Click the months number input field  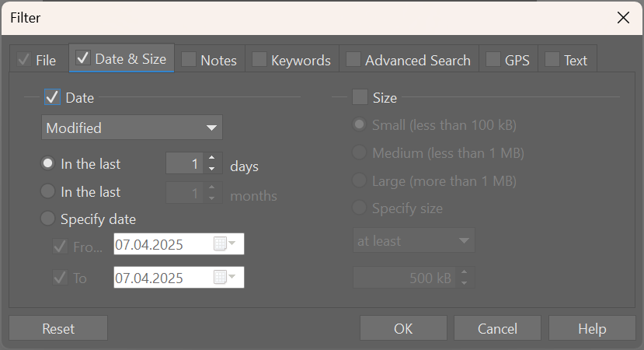pyautogui.click(x=184, y=193)
